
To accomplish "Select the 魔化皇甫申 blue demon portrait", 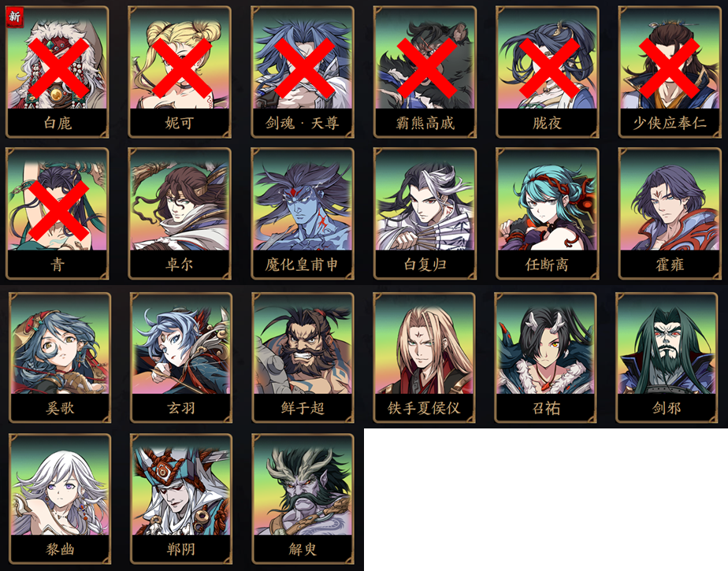I will 303,213.
